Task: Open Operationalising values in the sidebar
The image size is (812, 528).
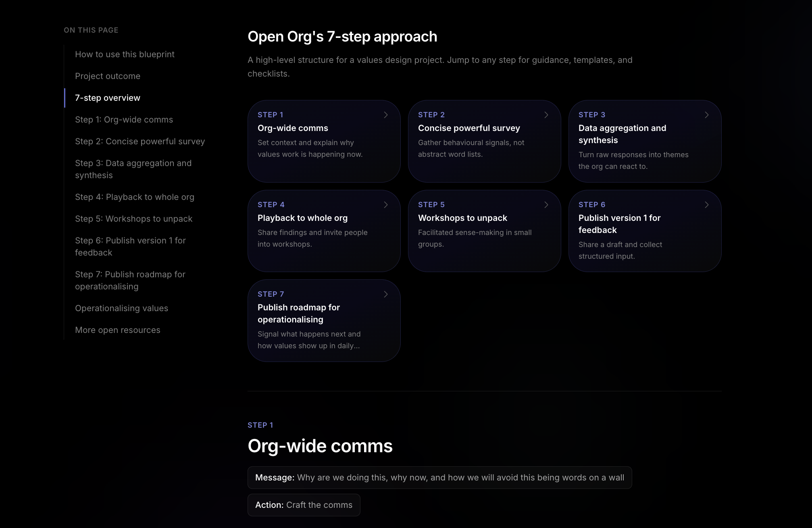Action: (121, 308)
